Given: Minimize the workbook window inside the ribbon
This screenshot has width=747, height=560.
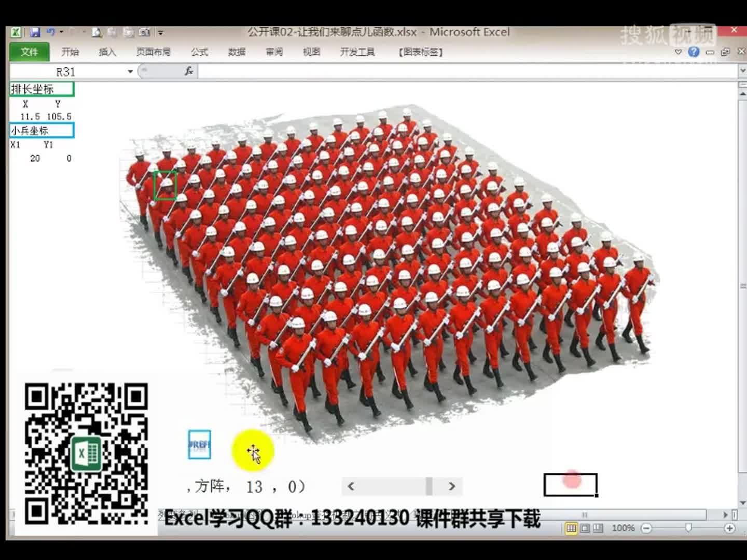Looking at the screenshot, I should (x=710, y=52).
